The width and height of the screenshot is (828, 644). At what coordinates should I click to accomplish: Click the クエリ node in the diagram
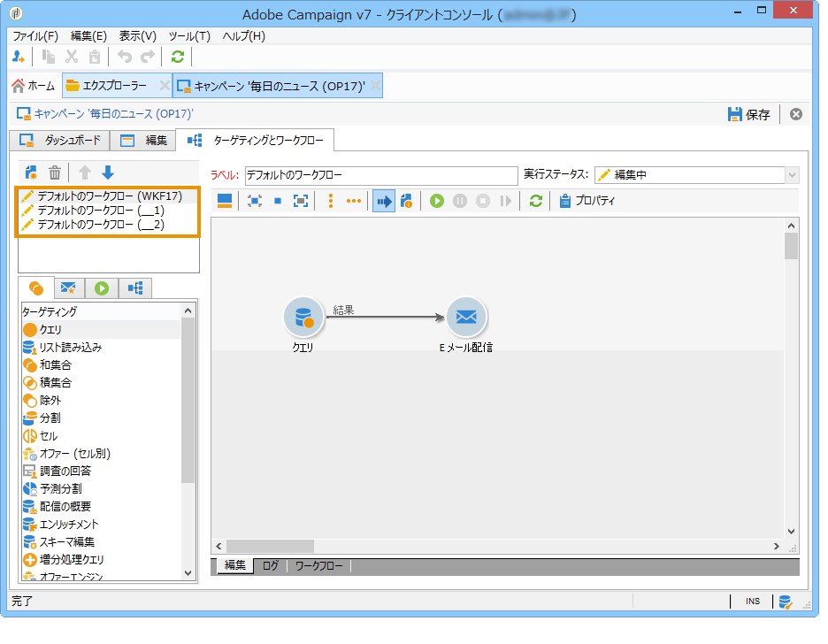click(x=303, y=317)
